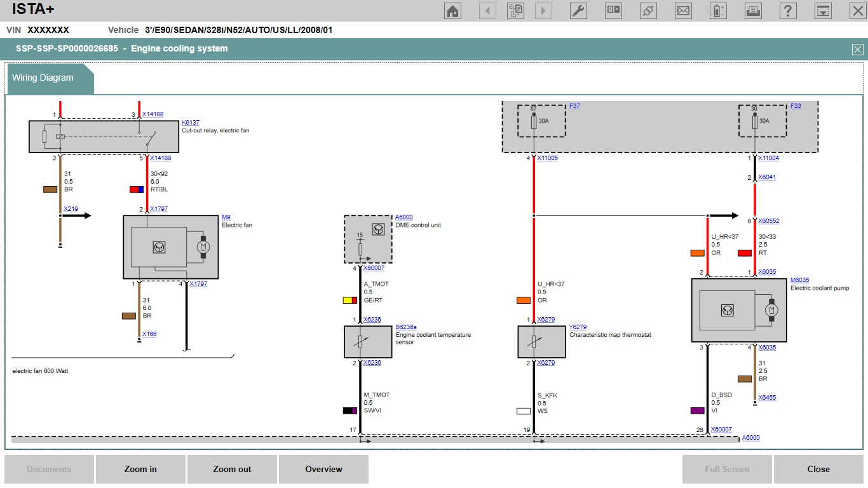This screenshot has width=868, height=488.
Task: Check the battery status icon
Action: (x=718, y=11)
